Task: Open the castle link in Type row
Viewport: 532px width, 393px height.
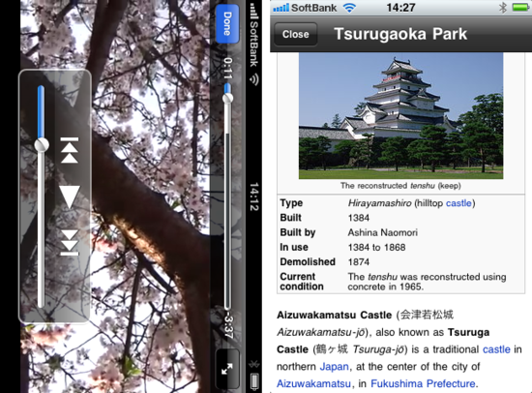Action: pyautogui.click(x=458, y=203)
